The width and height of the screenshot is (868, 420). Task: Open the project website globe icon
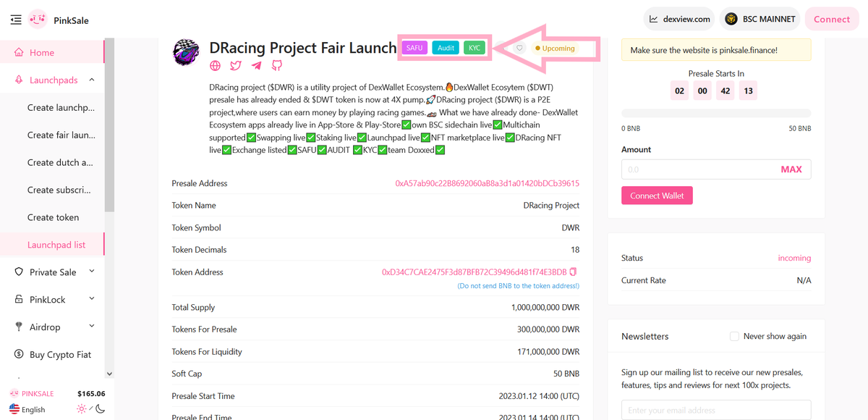pyautogui.click(x=215, y=66)
